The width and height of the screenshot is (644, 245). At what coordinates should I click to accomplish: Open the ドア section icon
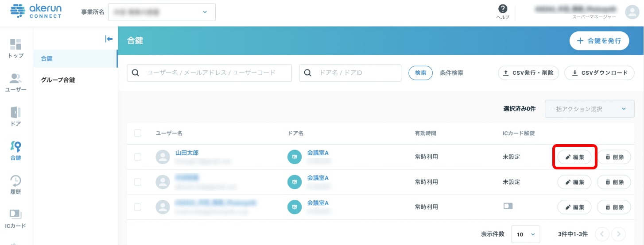[x=16, y=112]
